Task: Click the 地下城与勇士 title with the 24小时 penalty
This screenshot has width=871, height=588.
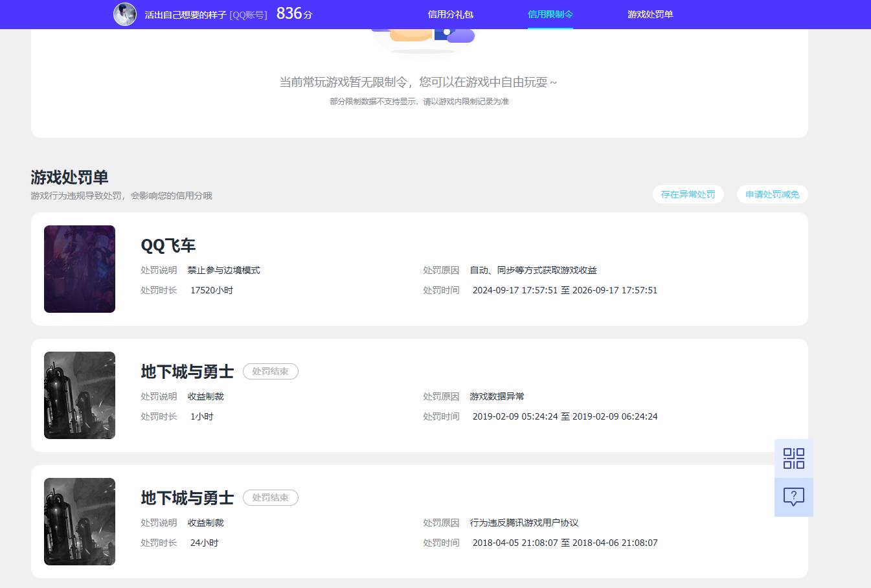Action: click(187, 498)
